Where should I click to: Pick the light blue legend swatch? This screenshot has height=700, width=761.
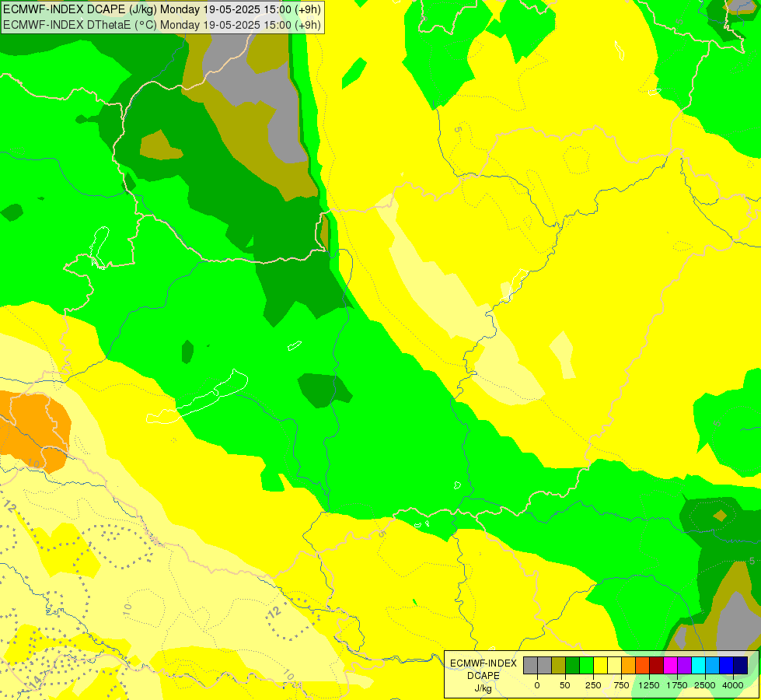coord(713,666)
